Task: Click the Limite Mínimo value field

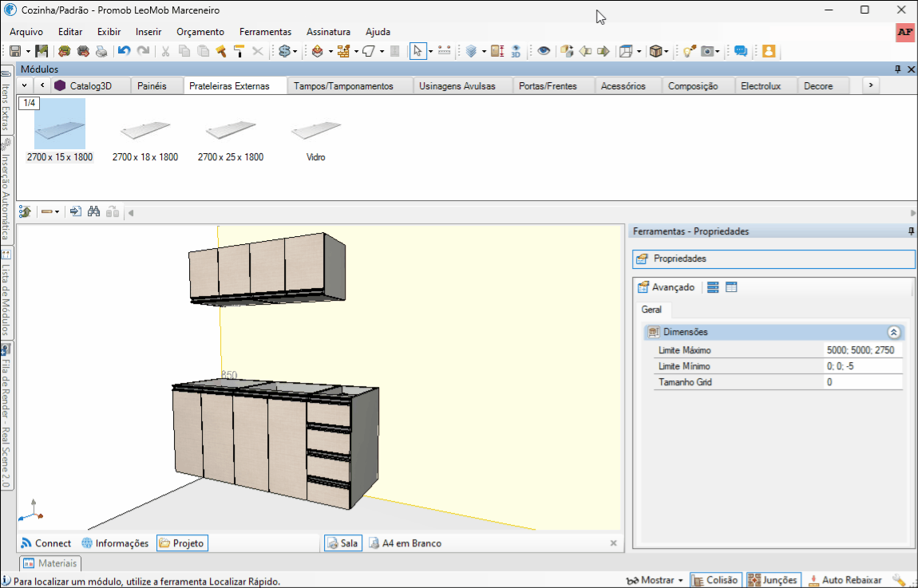Action: tap(863, 366)
